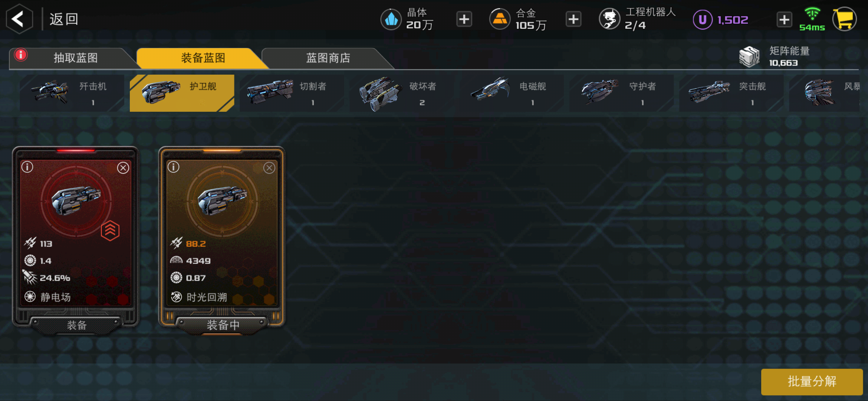Viewport: 868px width, 401px height.
Task: Select the 破坏者 ship category
Action: tap(402, 93)
